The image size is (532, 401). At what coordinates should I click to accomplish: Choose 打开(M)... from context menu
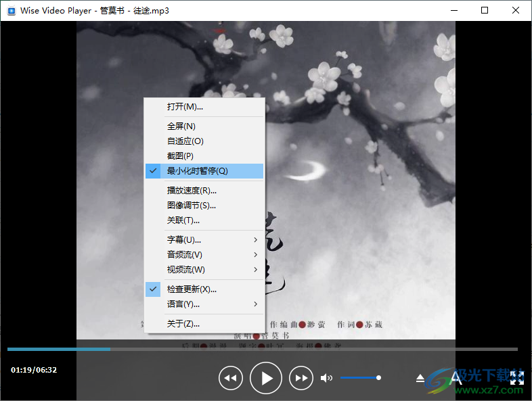coord(204,107)
